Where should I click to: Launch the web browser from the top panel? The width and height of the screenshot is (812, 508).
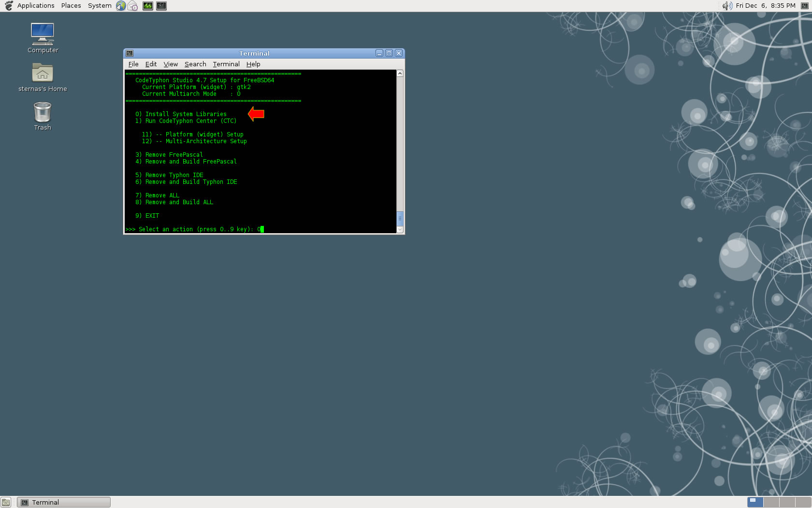coord(121,6)
